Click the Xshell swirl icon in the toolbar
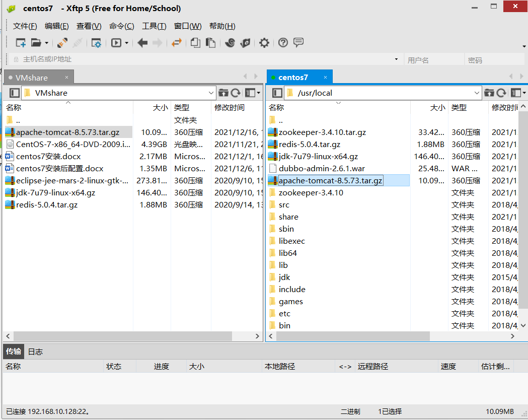This screenshot has width=528, height=420. (x=230, y=43)
